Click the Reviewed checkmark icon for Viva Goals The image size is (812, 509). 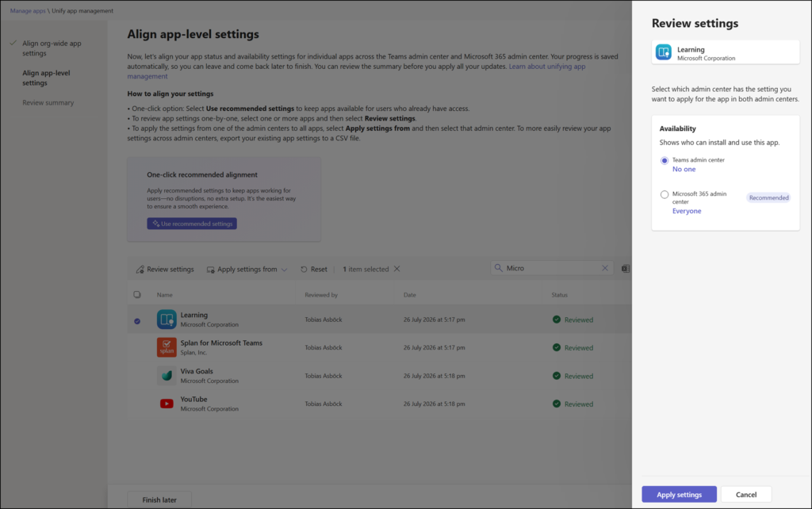click(x=557, y=375)
